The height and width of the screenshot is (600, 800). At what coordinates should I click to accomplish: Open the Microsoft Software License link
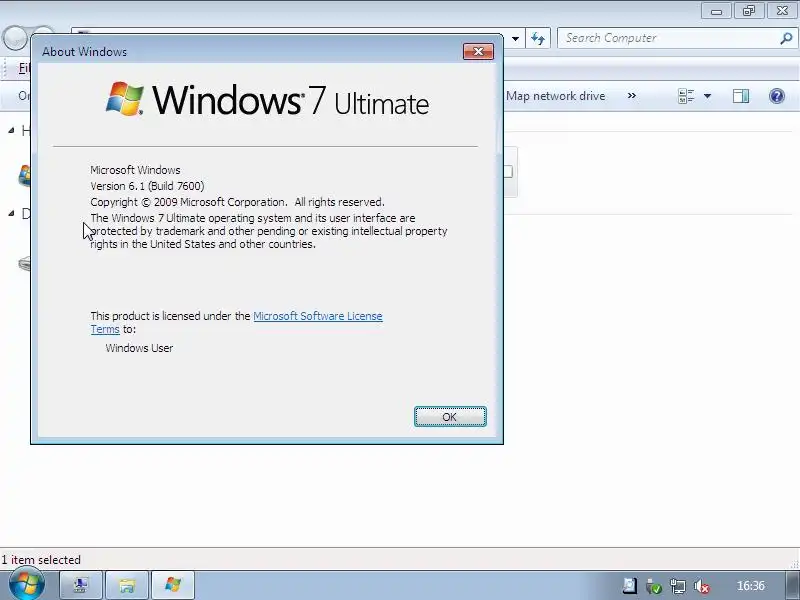click(317, 316)
